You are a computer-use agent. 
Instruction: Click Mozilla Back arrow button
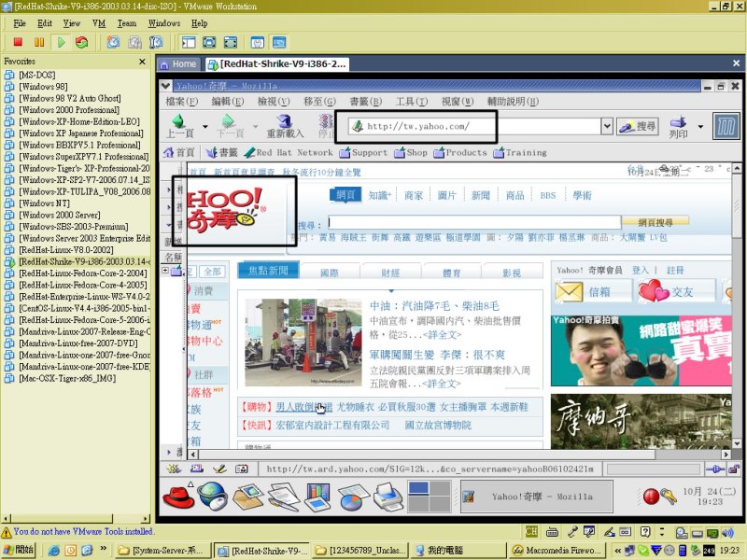tap(179, 126)
